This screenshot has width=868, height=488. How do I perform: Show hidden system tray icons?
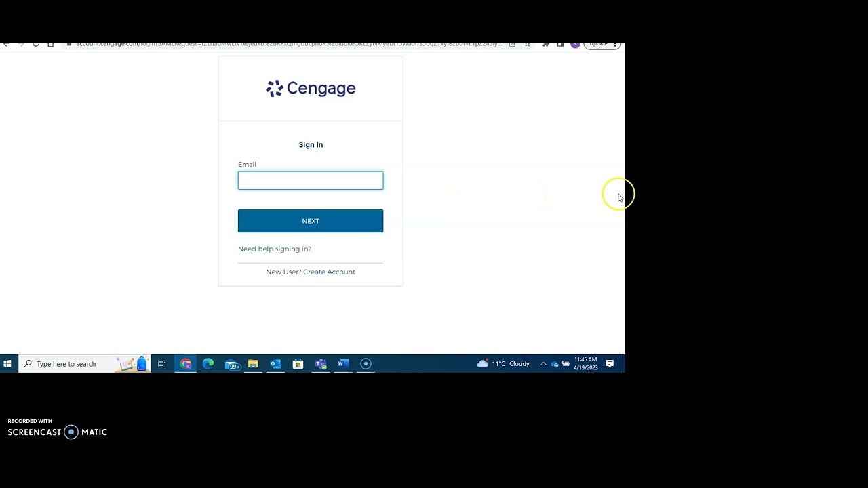543,364
